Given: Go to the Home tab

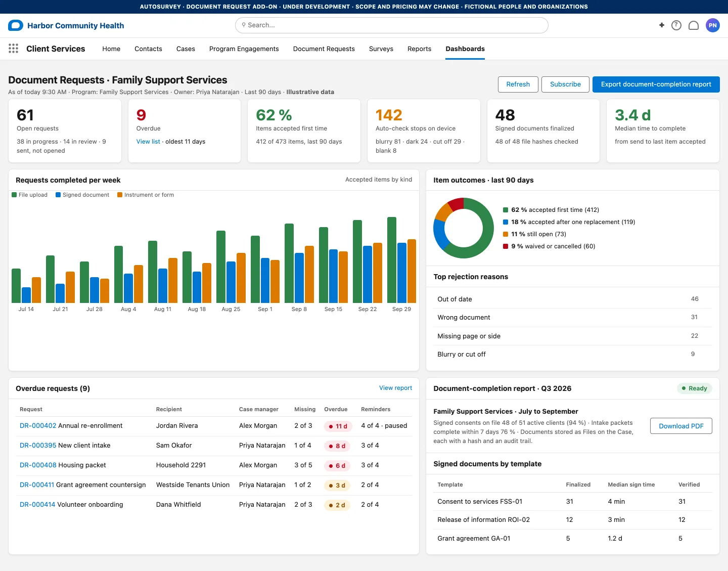Looking at the screenshot, I should pos(111,49).
